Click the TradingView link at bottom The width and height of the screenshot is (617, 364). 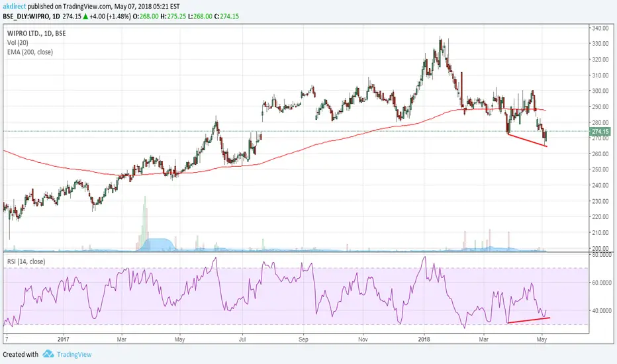click(74, 354)
